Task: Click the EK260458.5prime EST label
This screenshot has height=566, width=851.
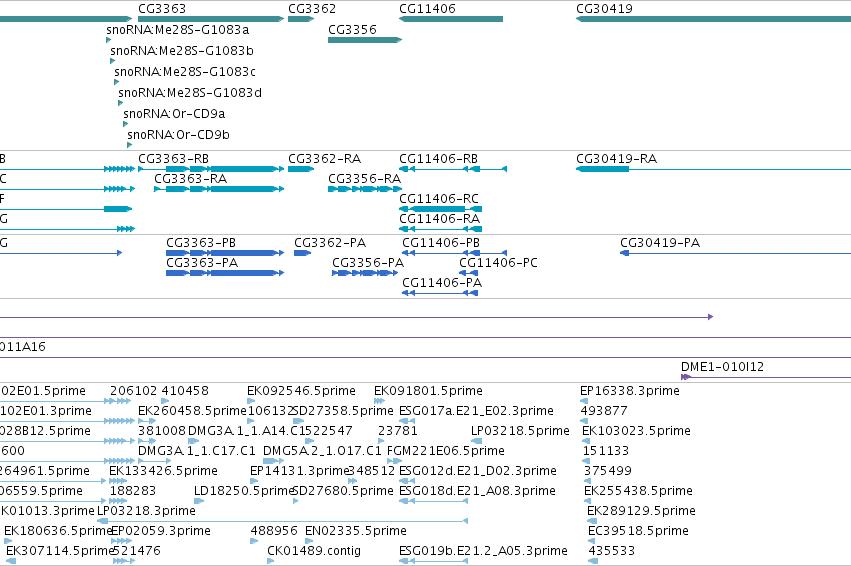Action: (192, 411)
